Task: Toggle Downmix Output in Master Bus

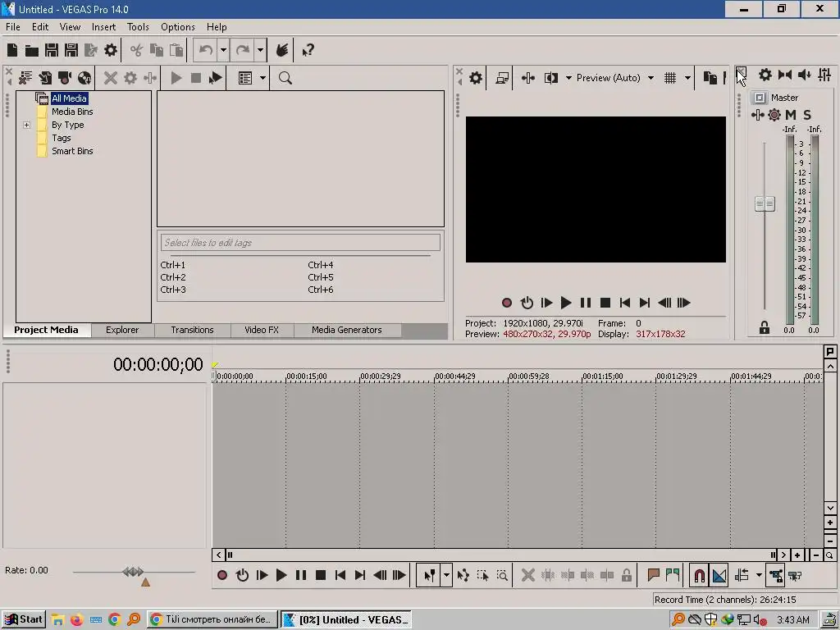Action: click(x=785, y=75)
